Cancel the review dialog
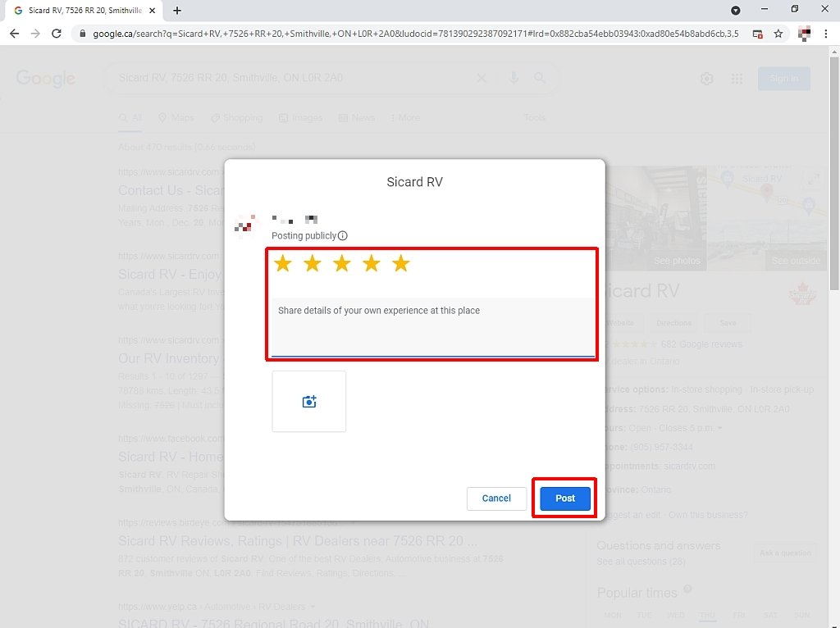The image size is (840, 628). (x=496, y=498)
